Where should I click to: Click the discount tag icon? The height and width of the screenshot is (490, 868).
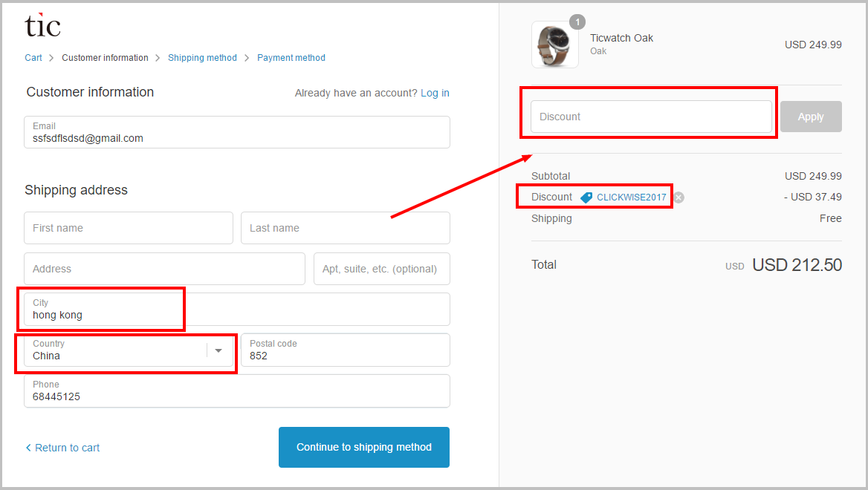(x=586, y=197)
